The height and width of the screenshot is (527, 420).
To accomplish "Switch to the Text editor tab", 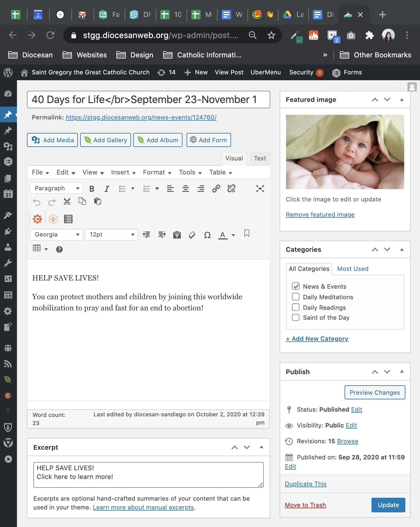I will click(x=260, y=158).
